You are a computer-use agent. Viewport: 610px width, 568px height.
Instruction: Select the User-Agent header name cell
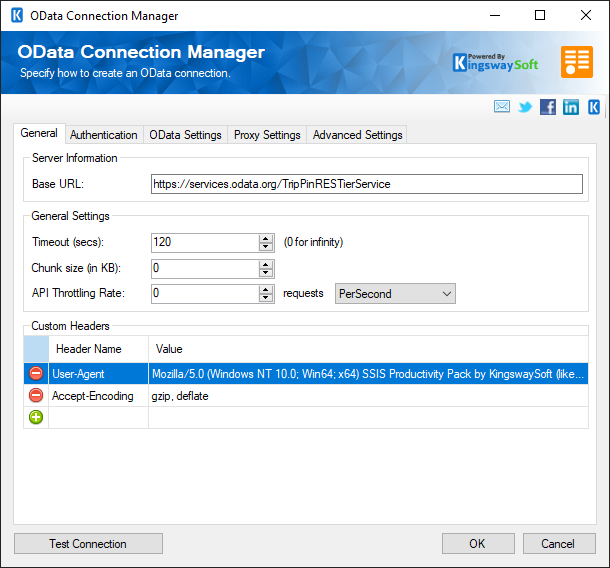[98, 373]
